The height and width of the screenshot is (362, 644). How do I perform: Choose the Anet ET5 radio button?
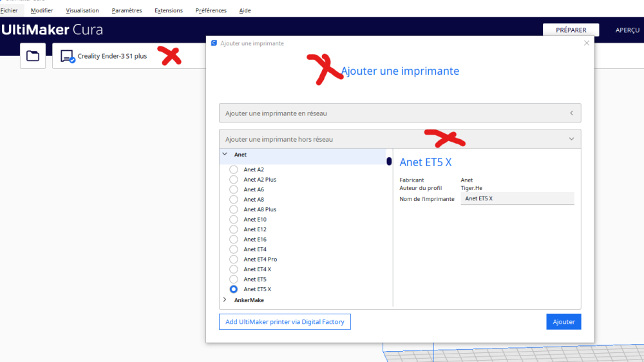pos(234,280)
